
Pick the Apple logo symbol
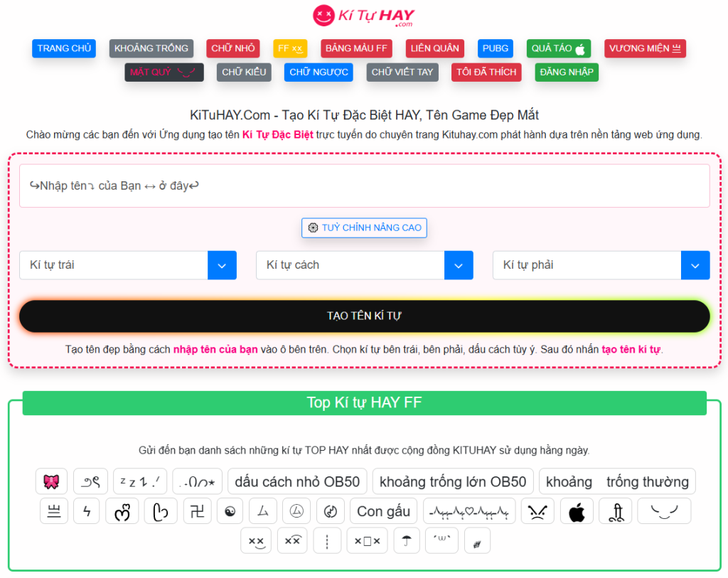[577, 511]
